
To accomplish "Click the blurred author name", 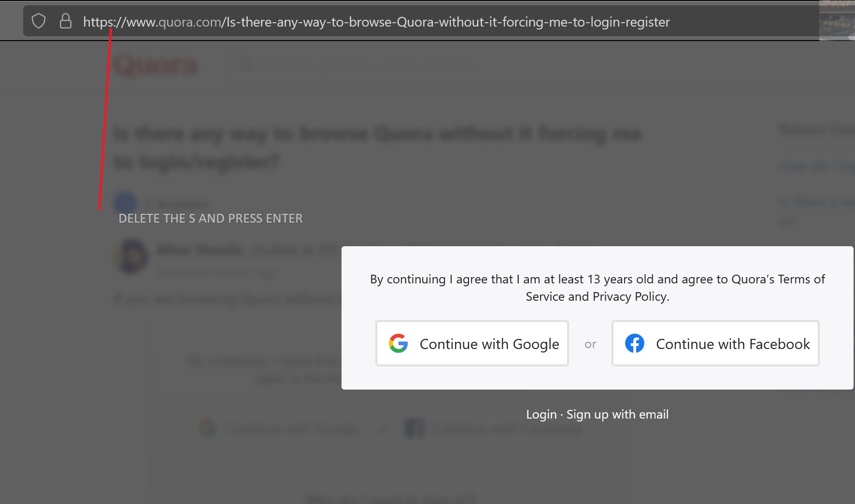I will pos(200,250).
